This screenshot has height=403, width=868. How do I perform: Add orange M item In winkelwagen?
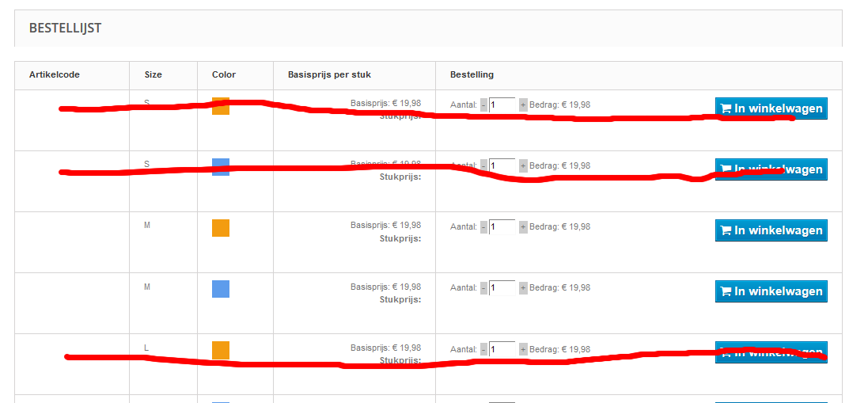tap(771, 230)
